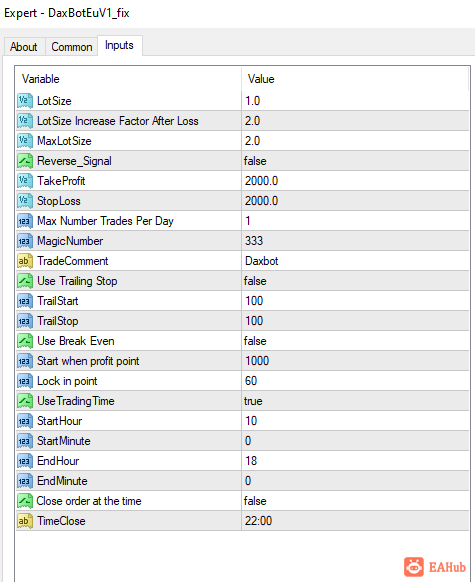Click the Variable column header
This screenshot has width=475, height=582.
128,79
